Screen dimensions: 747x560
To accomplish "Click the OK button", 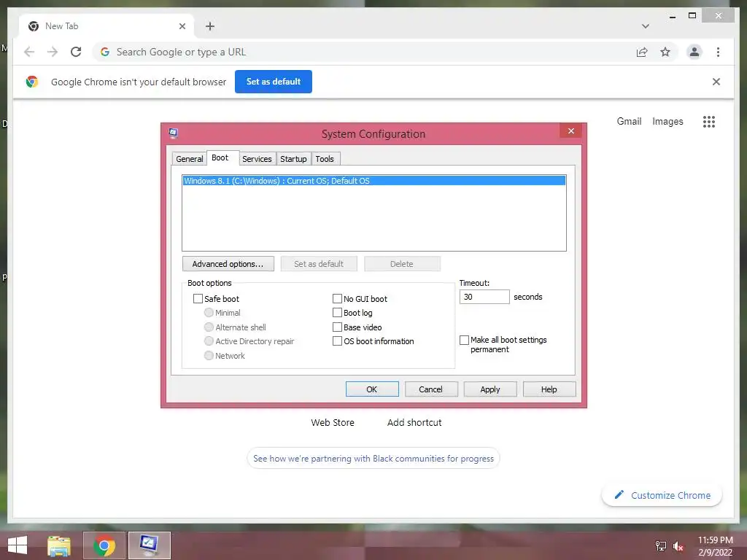I will tap(372, 389).
